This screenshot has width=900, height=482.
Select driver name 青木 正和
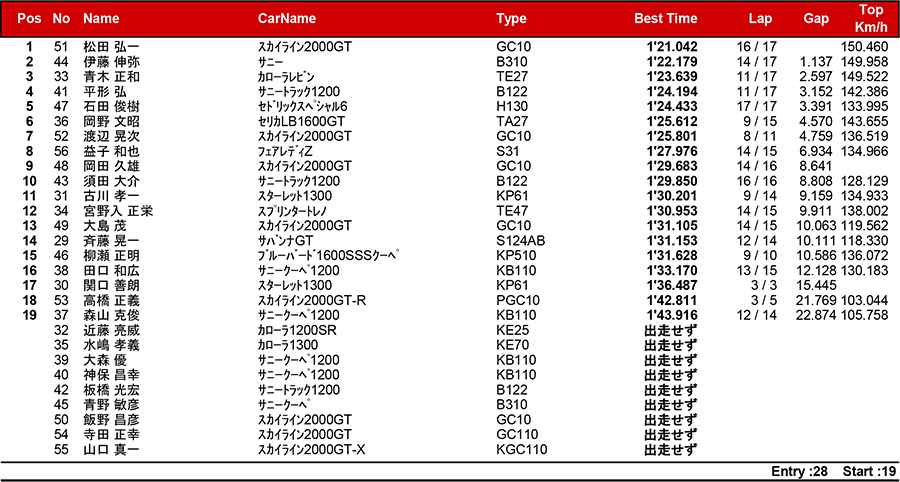pos(111,77)
